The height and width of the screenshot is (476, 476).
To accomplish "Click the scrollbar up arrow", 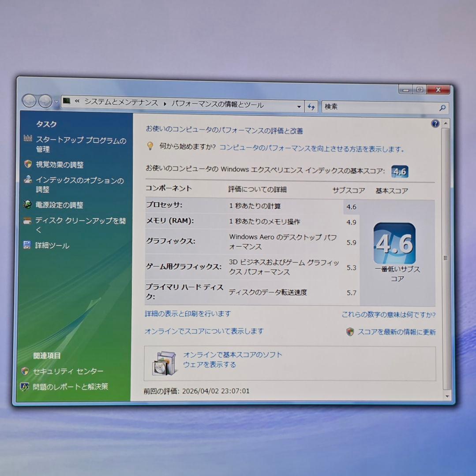I will [x=446, y=123].
